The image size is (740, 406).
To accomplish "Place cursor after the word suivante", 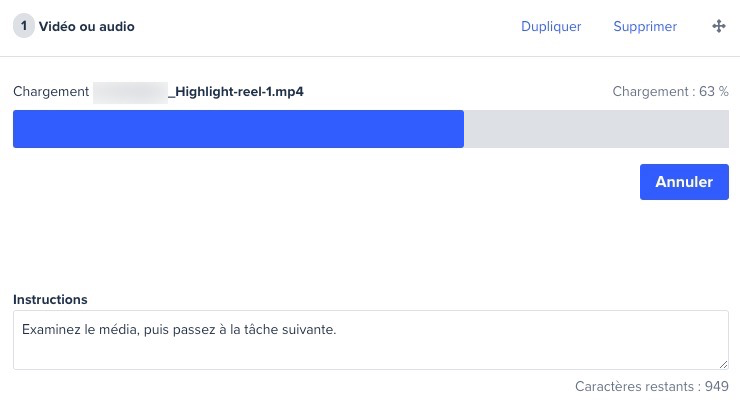I will pos(336,330).
